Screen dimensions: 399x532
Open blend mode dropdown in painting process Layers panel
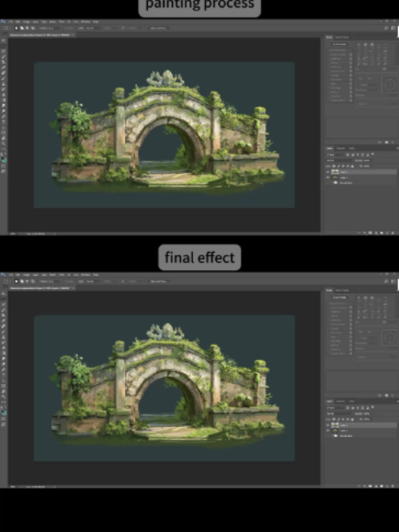(x=338, y=160)
